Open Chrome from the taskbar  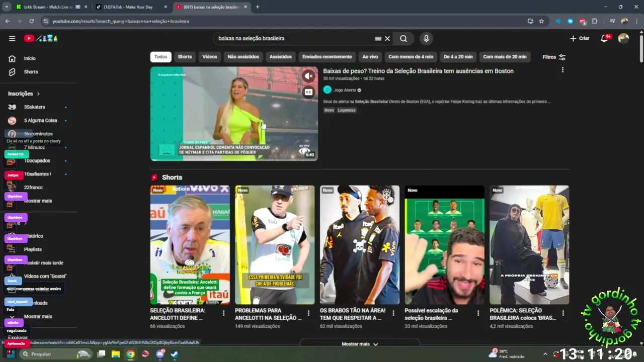pyautogui.click(x=130, y=354)
